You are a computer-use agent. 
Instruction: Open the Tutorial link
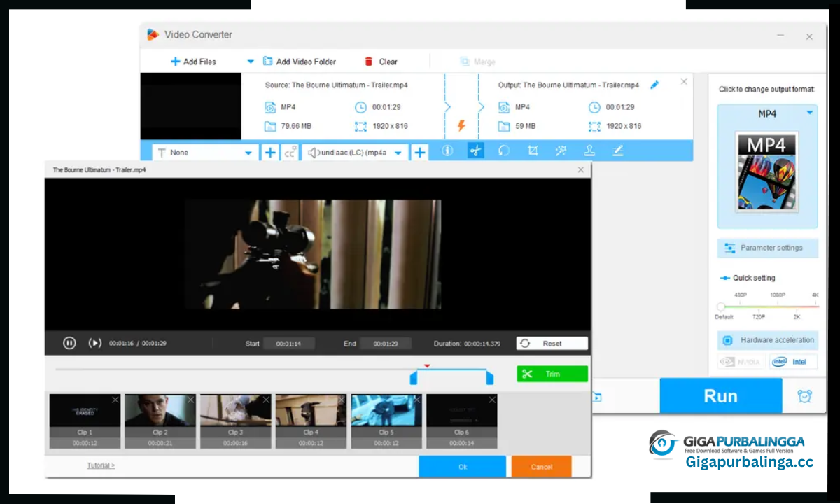coord(101,465)
